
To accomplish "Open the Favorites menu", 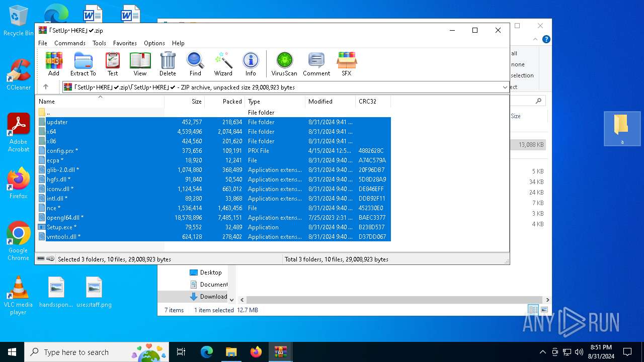I will pyautogui.click(x=125, y=43).
